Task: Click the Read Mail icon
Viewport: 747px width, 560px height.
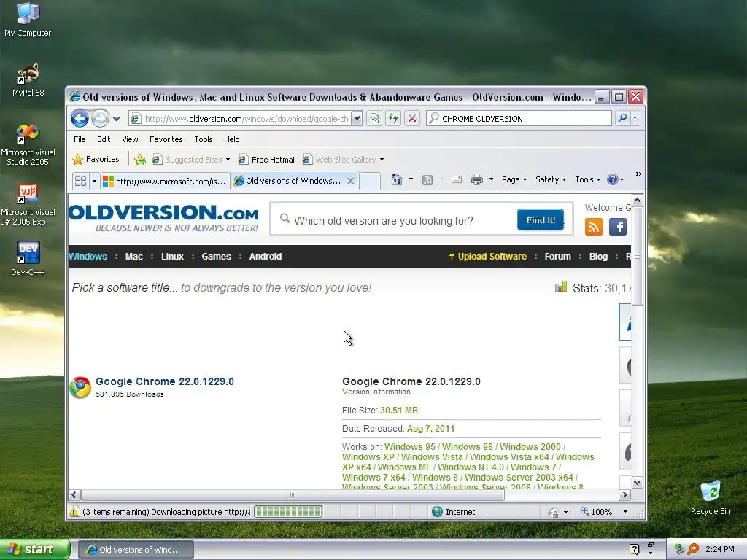Action: 457,179
